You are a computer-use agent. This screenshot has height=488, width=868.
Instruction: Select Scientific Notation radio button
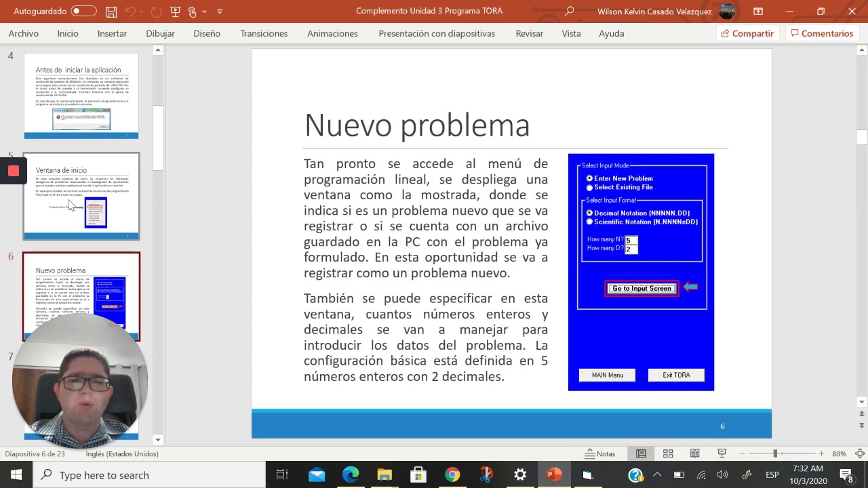[589, 222]
